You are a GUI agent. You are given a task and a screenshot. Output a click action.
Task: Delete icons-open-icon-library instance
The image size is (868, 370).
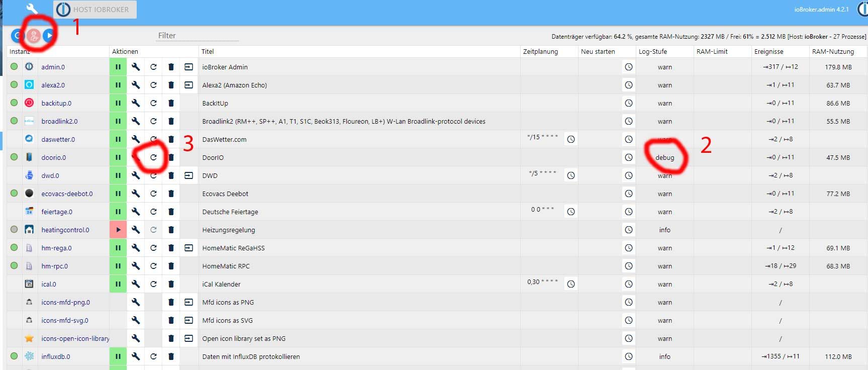click(171, 338)
